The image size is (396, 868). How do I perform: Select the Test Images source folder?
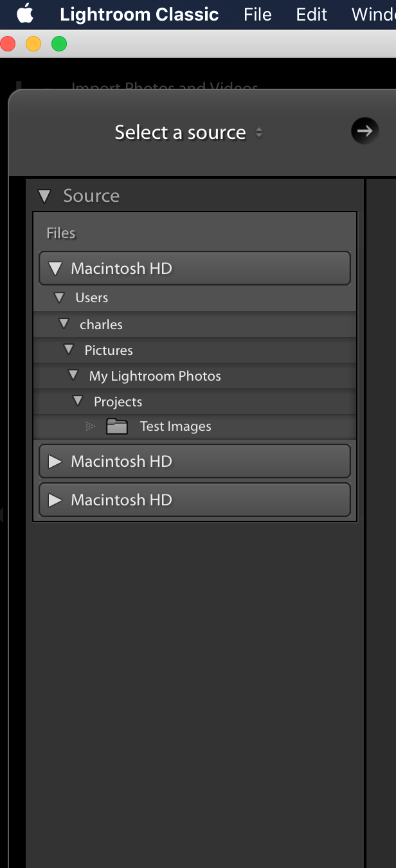175,426
